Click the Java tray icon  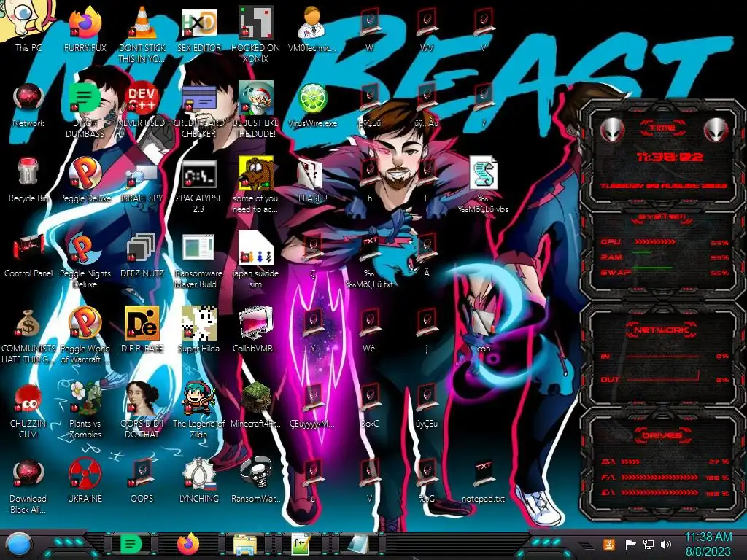[609, 544]
